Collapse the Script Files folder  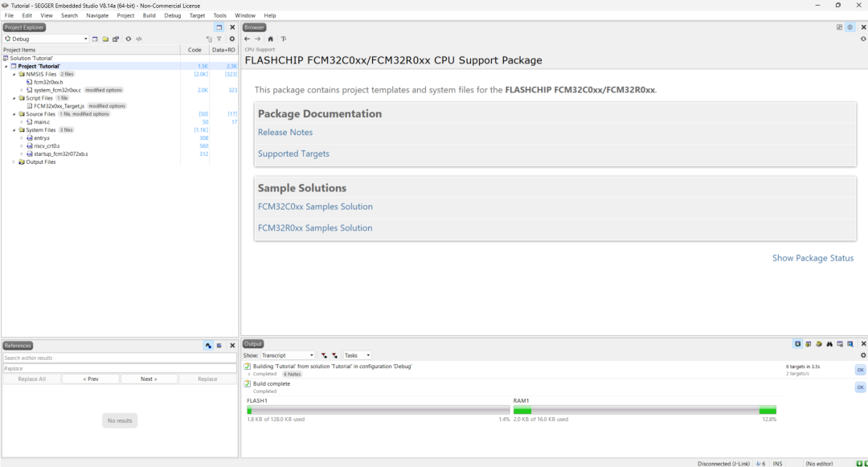point(14,98)
